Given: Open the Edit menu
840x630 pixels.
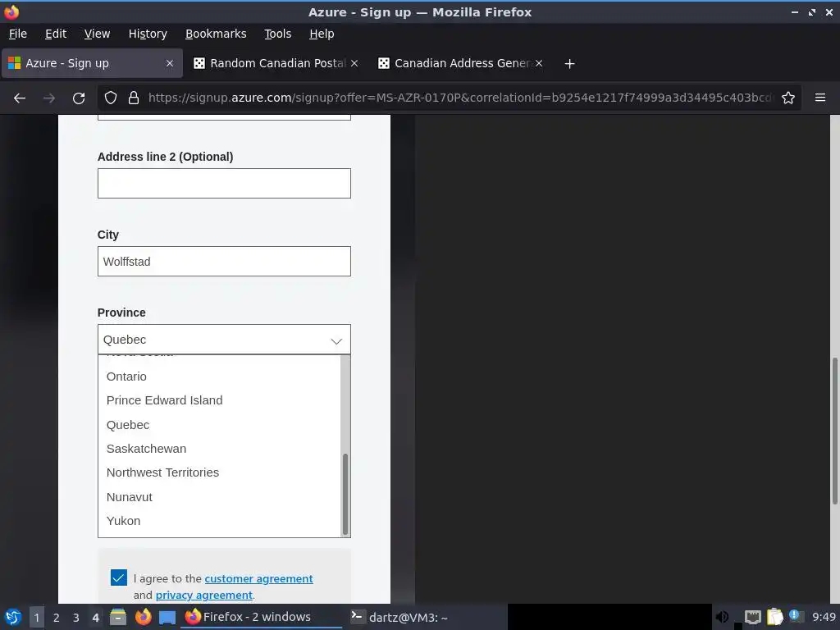Looking at the screenshot, I should tap(56, 34).
